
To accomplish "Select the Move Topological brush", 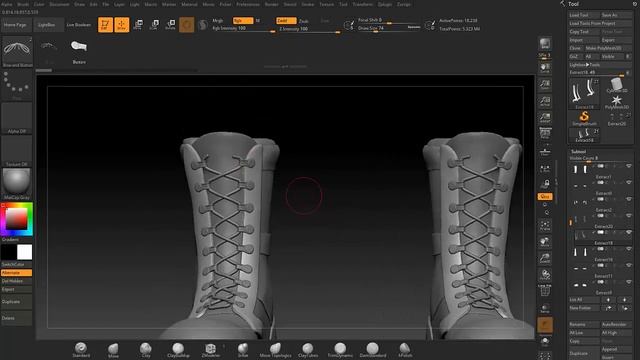I will [276, 349].
